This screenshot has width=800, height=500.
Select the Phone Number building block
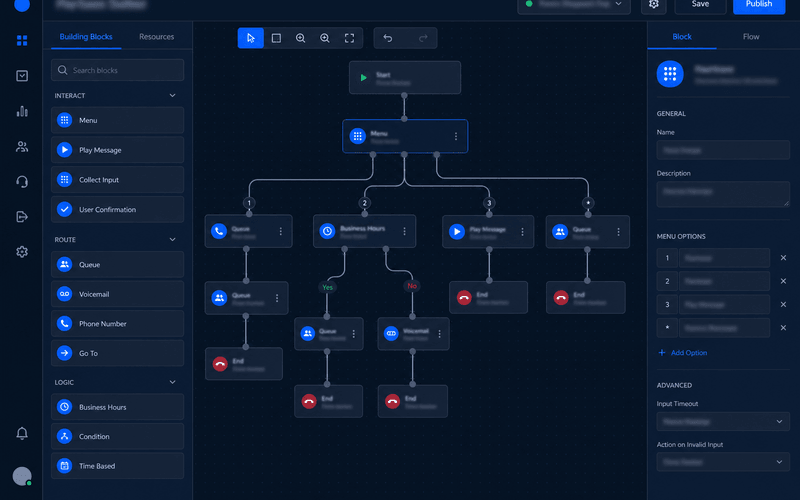point(117,323)
